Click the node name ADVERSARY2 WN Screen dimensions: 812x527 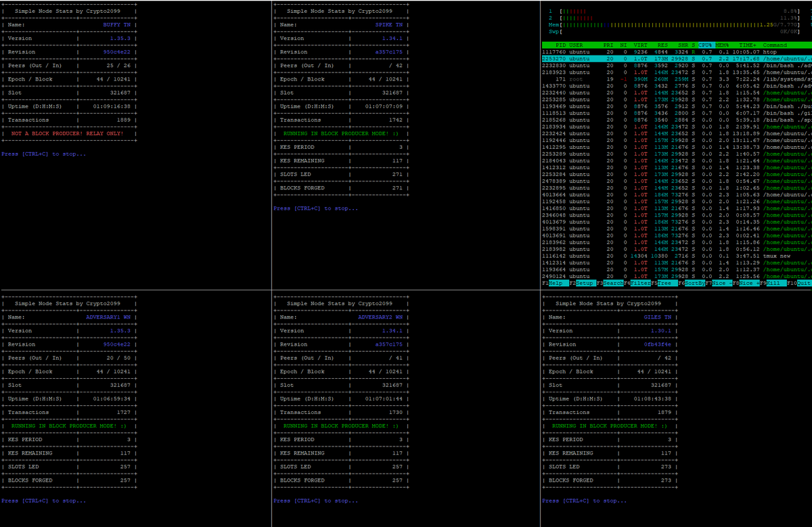[x=381, y=317]
